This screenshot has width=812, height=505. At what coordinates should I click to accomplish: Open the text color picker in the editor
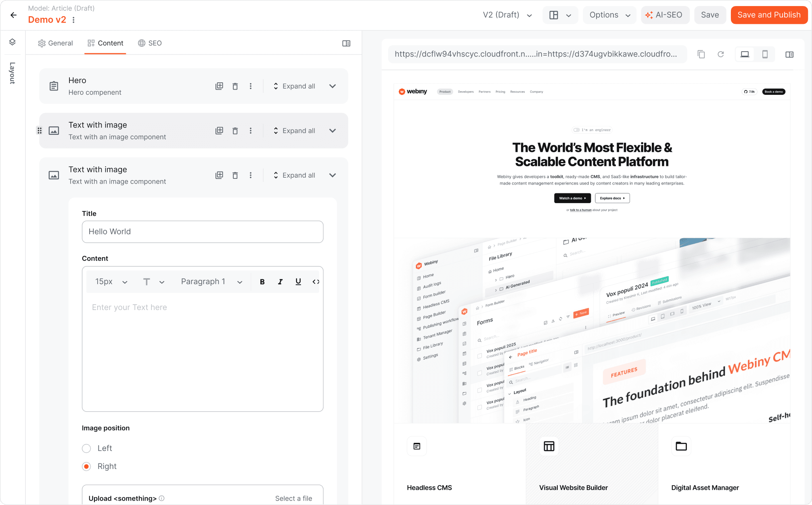153,281
